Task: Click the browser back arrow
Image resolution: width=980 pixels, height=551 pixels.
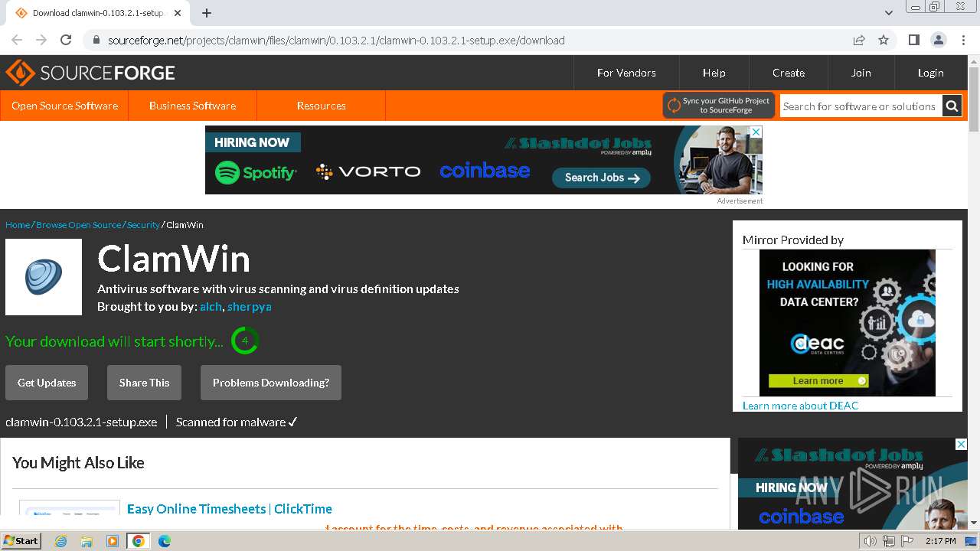Action: click(x=17, y=41)
